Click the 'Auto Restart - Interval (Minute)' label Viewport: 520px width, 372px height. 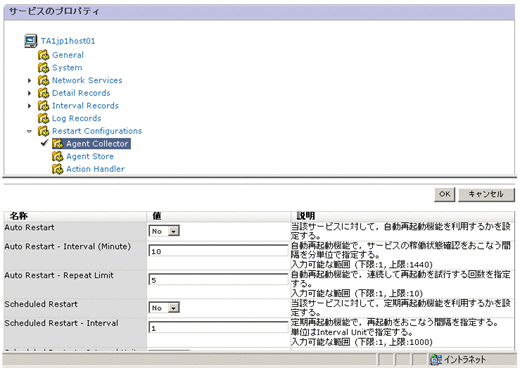click(68, 247)
